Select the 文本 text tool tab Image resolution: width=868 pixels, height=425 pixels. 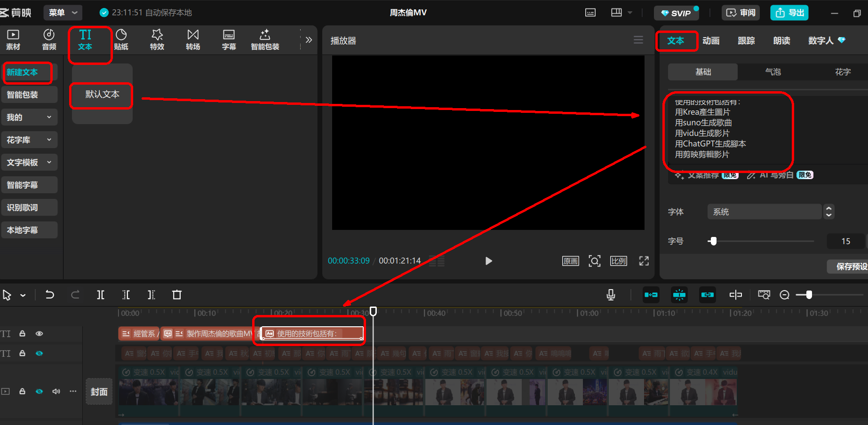[85, 40]
